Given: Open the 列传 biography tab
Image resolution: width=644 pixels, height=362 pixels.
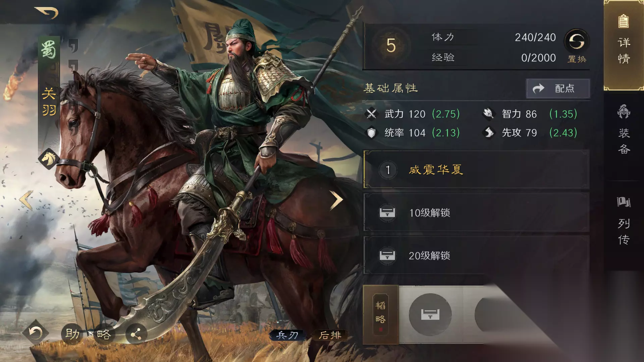Looking at the screenshot, I should [x=624, y=221].
